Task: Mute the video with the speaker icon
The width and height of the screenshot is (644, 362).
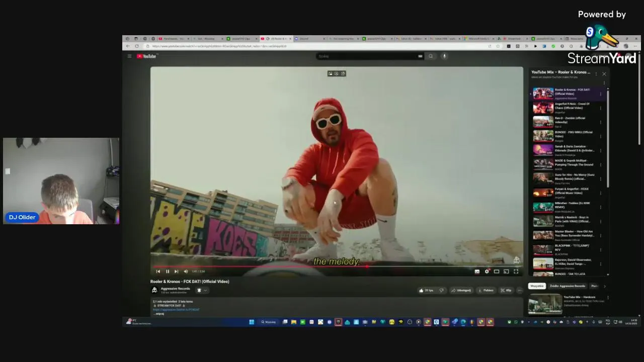Action: tap(186, 271)
